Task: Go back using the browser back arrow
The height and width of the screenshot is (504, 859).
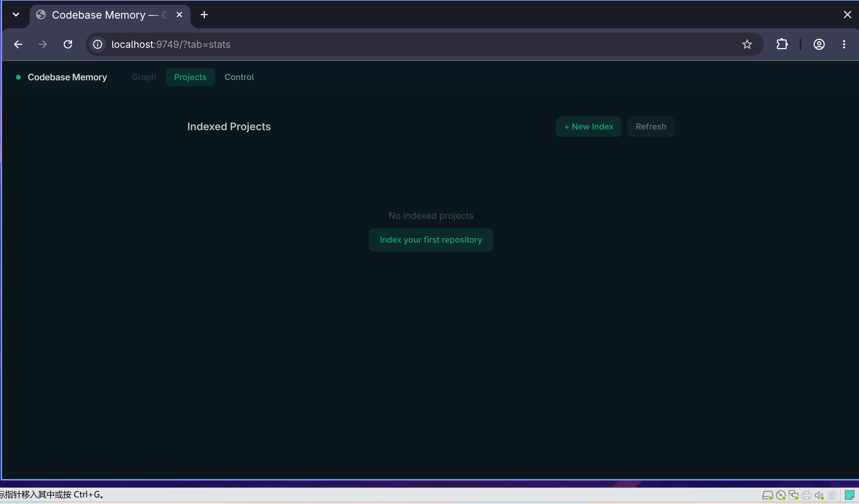Action: tap(18, 44)
